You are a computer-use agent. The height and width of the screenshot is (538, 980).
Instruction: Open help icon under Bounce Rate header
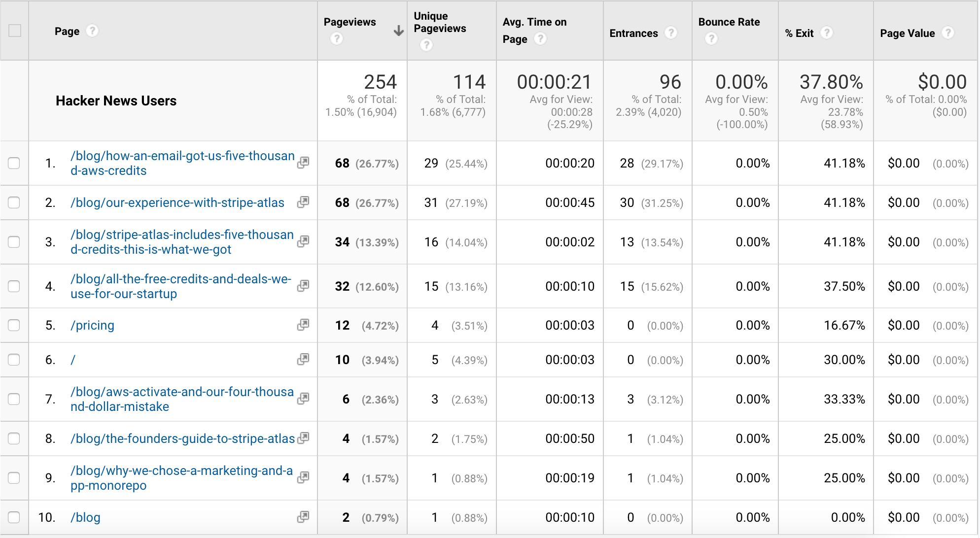[x=711, y=38]
